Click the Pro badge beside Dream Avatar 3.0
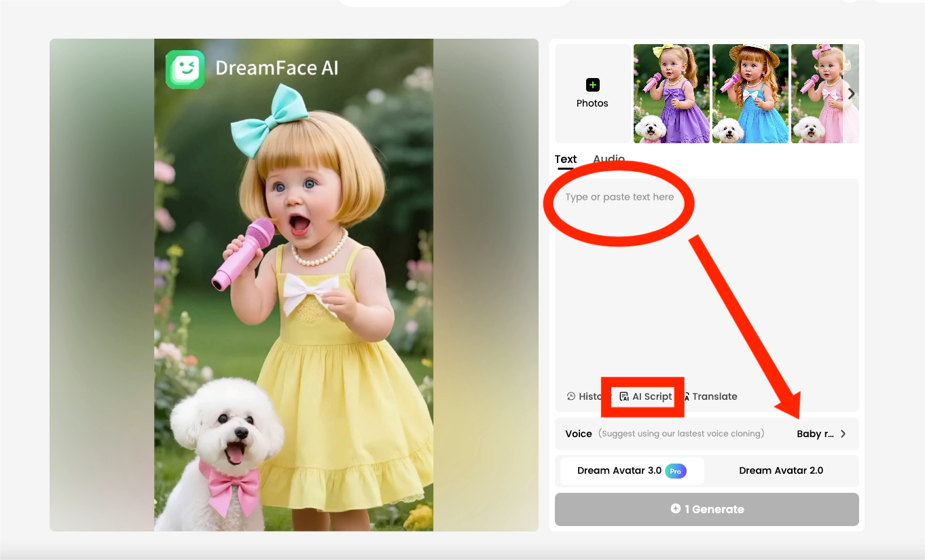The image size is (925, 560). coord(675,471)
